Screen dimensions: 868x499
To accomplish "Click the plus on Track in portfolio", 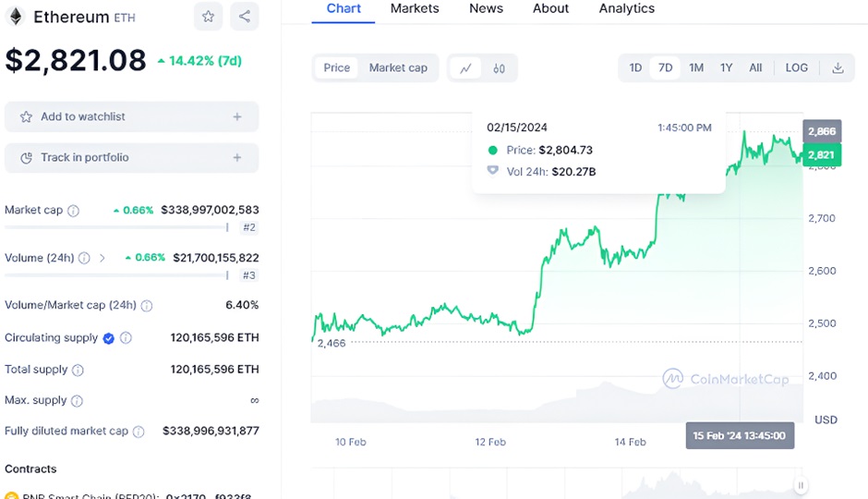I will (x=237, y=158).
